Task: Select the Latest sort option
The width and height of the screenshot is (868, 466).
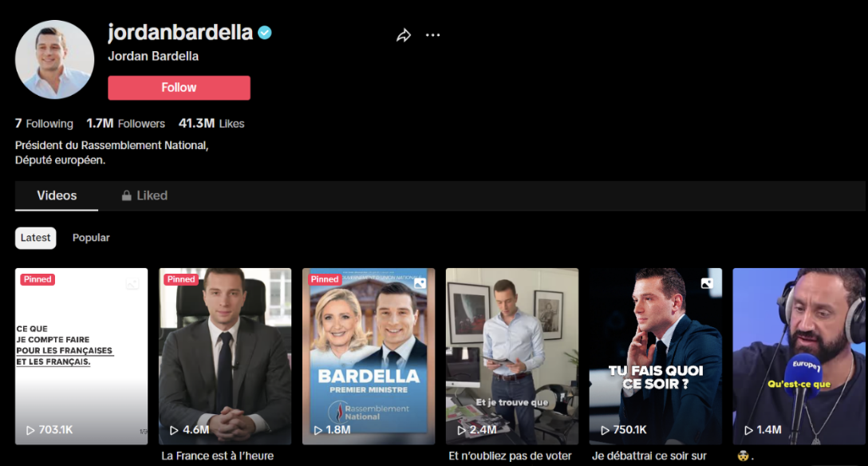Action: tap(35, 238)
